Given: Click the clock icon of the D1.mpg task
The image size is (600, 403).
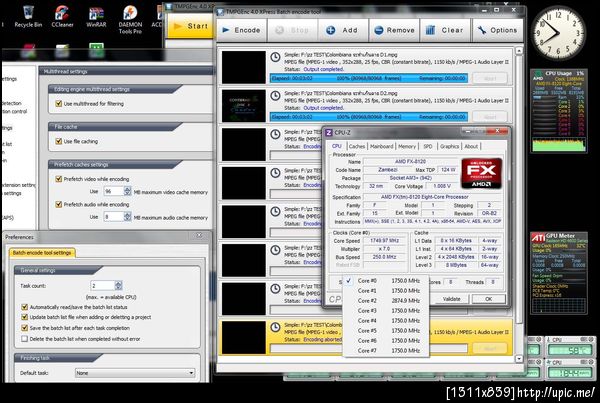Looking at the screenshot, I should [275, 57].
